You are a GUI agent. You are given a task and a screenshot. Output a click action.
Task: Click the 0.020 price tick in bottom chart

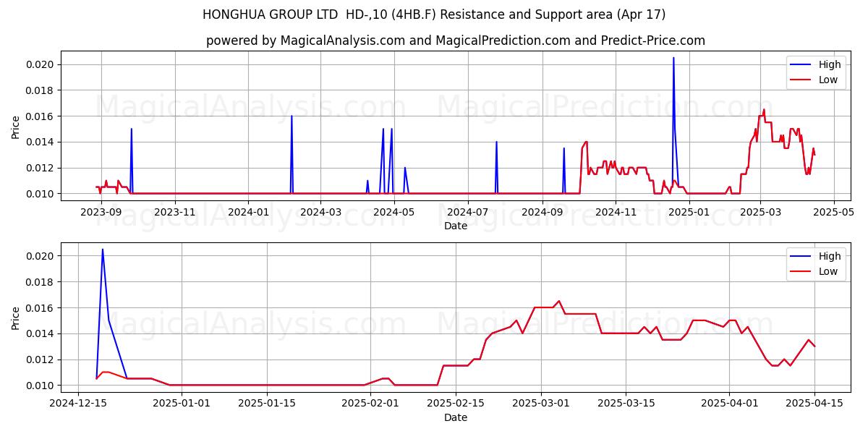pos(41,256)
